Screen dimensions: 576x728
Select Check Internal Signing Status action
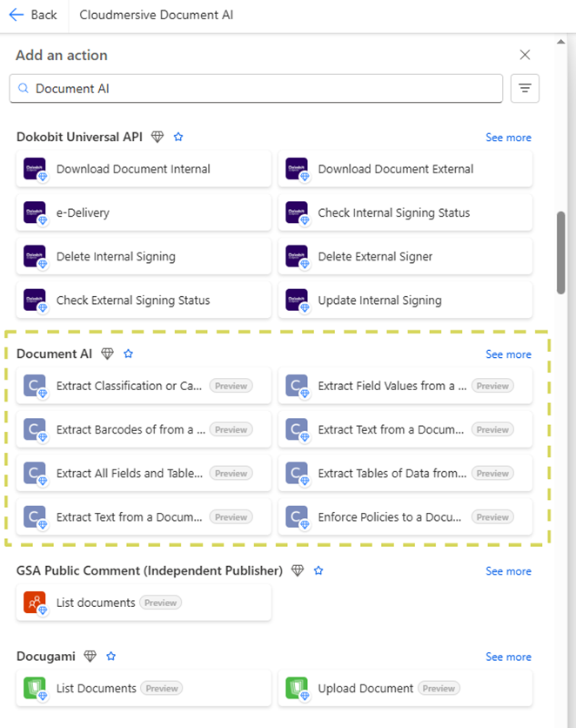click(405, 212)
